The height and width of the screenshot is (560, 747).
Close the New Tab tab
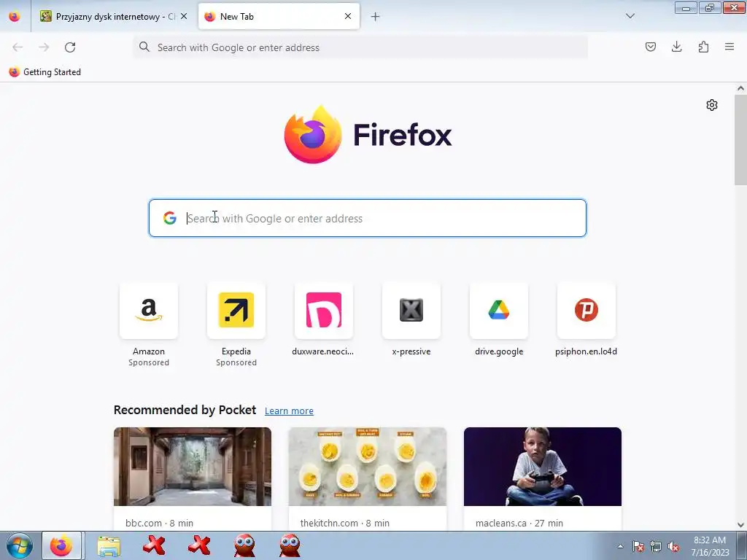348,16
